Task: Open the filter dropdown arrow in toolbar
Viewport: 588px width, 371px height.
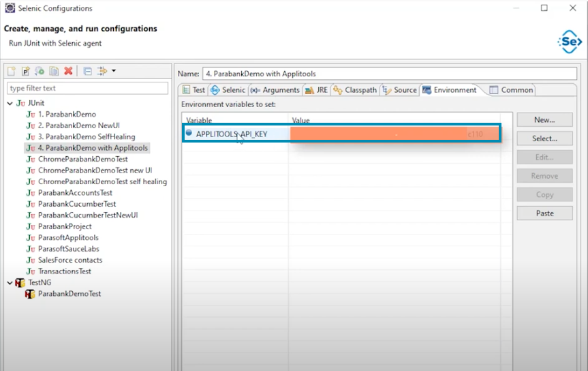Action: (114, 71)
